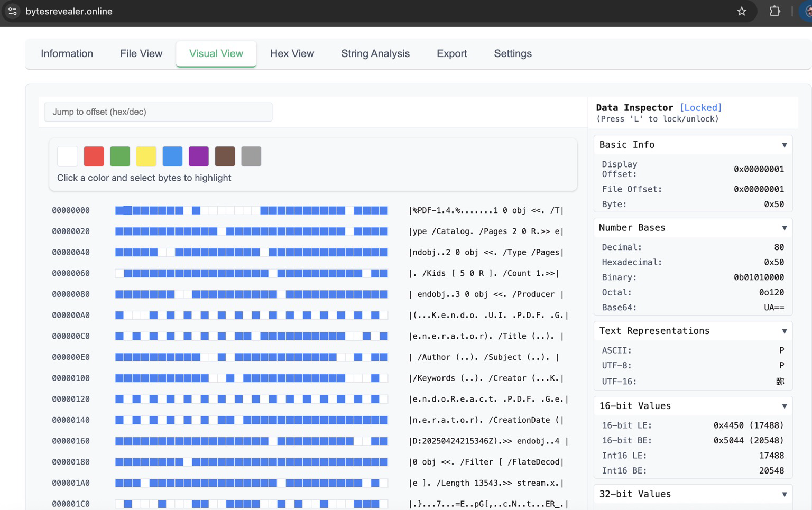Click offset label 00000040
This screenshot has width=812, height=510.
point(71,253)
